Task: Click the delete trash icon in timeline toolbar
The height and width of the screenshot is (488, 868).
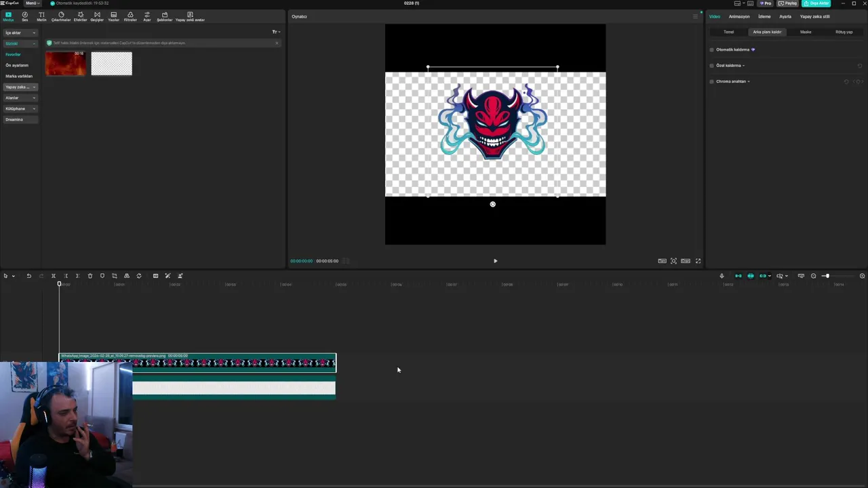Action: click(90, 276)
